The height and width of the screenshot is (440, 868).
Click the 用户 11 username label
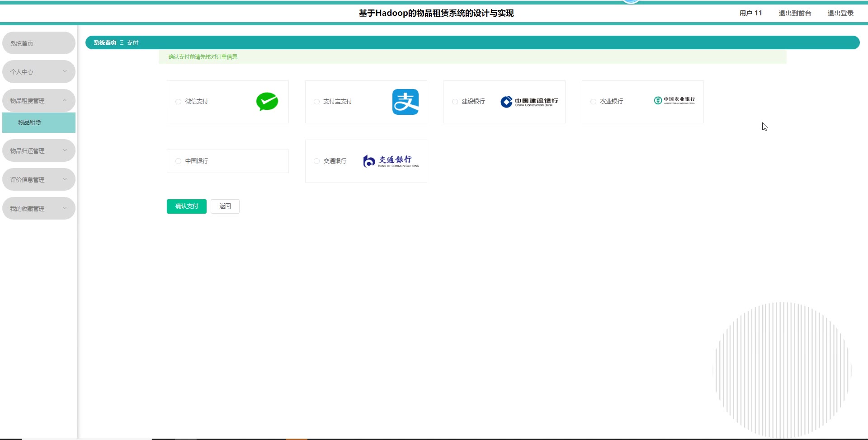coord(751,13)
